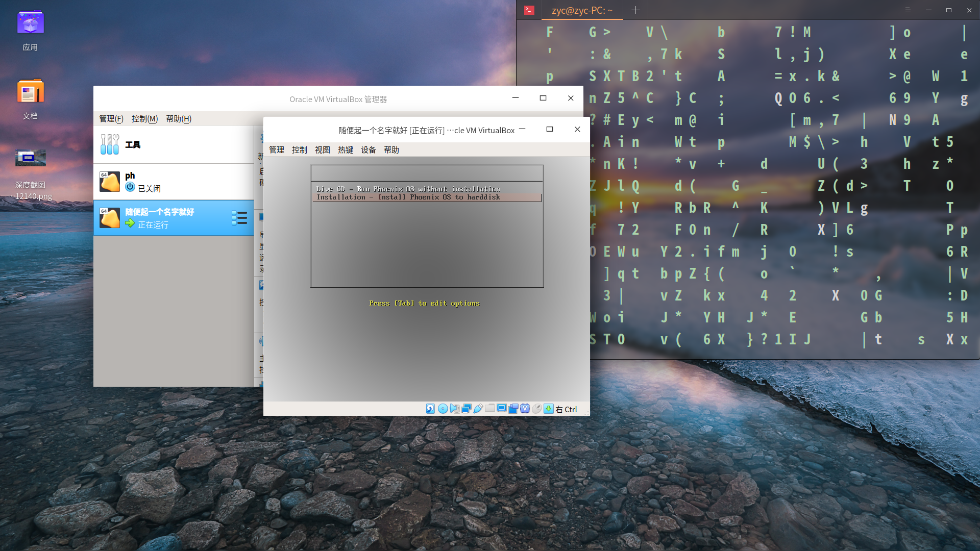Maximize the VirtualBox Manager window
Screen dimensions: 980x551
tap(543, 98)
